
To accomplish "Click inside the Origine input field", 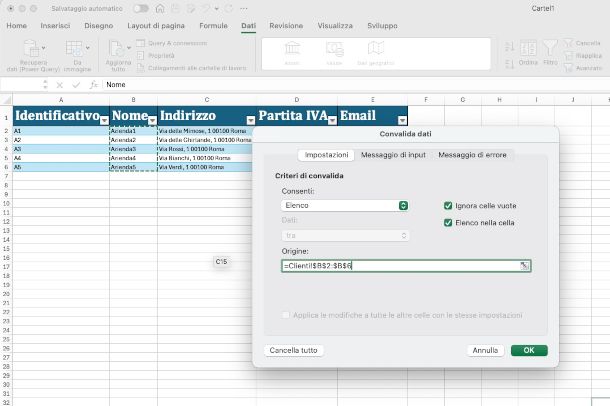I will pyautogui.click(x=400, y=266).
